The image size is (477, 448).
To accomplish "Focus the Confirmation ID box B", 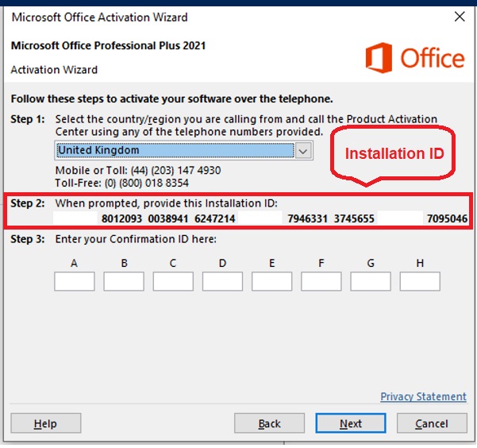I will tap(124, 281).
